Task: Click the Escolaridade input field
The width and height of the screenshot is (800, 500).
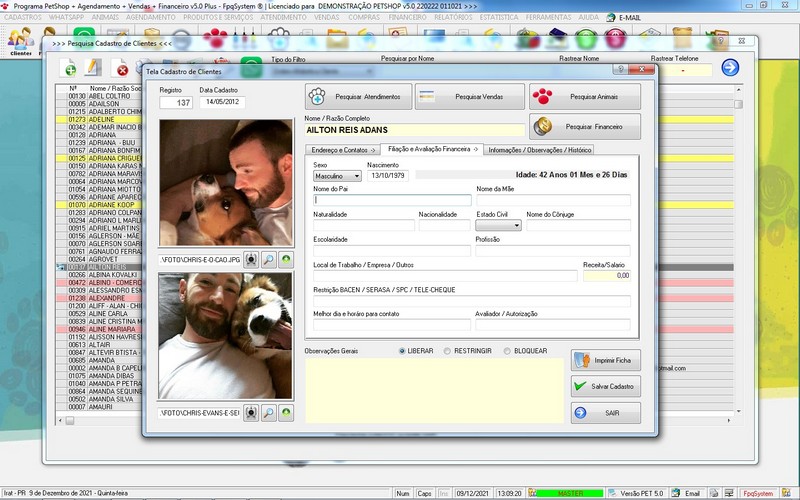Action: [x=392, y=251]
